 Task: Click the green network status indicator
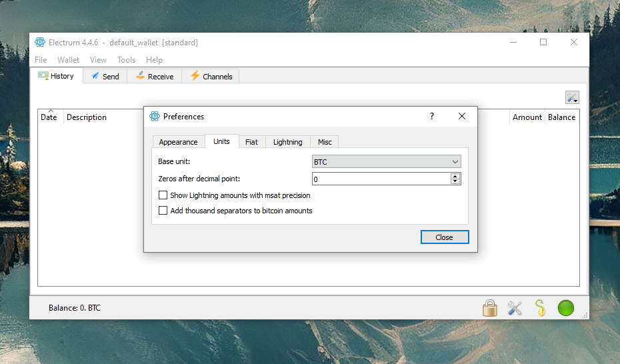point(565,308)
